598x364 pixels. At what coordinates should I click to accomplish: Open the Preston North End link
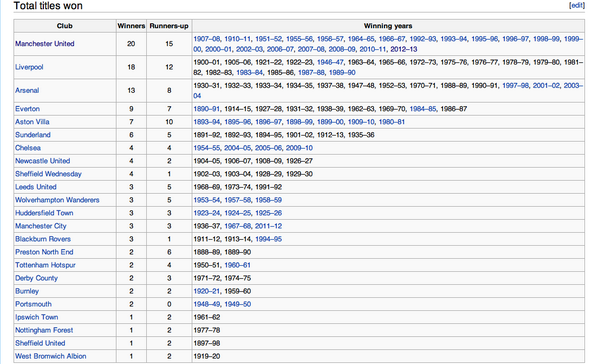44,252
